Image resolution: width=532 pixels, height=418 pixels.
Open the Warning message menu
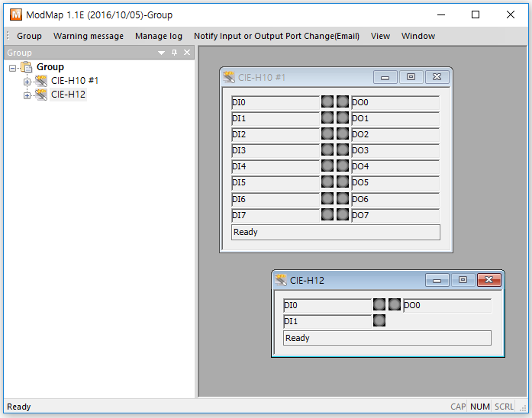pyautogui.click(x=89, y=36)
